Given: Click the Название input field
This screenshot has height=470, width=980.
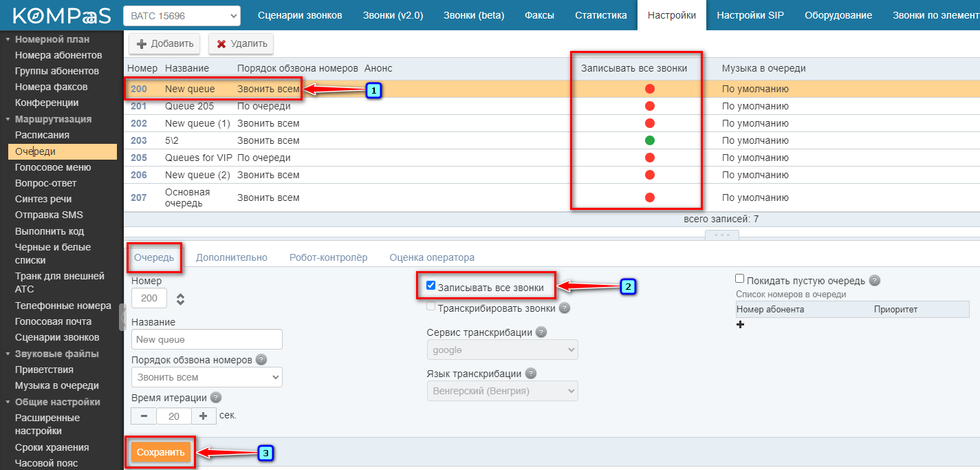Looking at the screenshot, I should coord(206,339).
